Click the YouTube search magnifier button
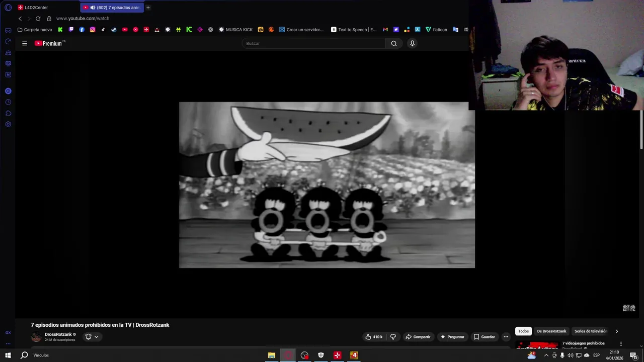 click(x=394, y=43)
